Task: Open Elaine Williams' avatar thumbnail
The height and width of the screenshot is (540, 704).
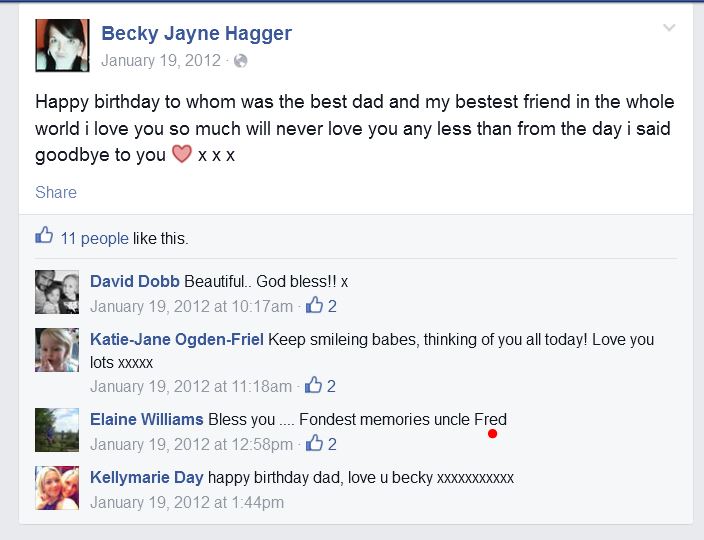Action: click(57, 430)
